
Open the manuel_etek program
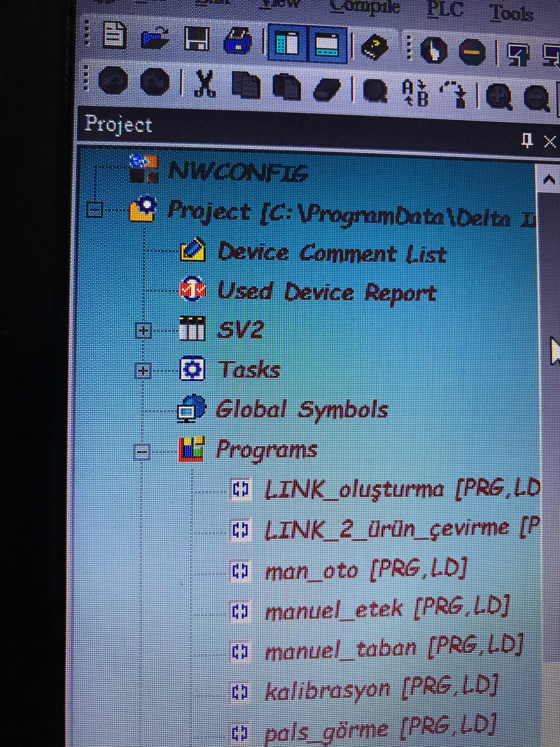coord(387,609)
